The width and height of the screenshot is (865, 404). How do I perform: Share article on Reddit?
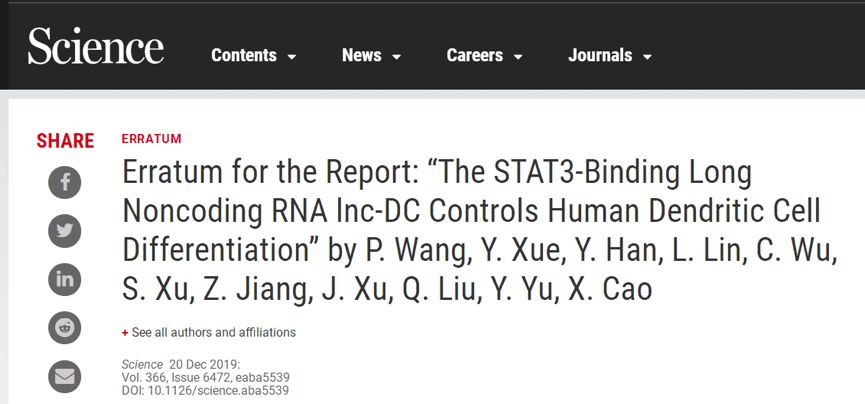[x=65, y=328]
